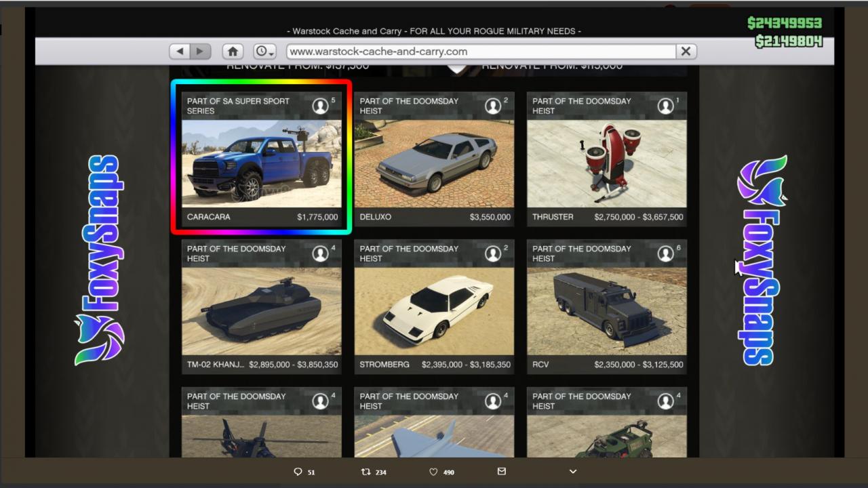
Task: Click the $2,895,000 - $3,850,350 Khanjali price
Action: 294,365
